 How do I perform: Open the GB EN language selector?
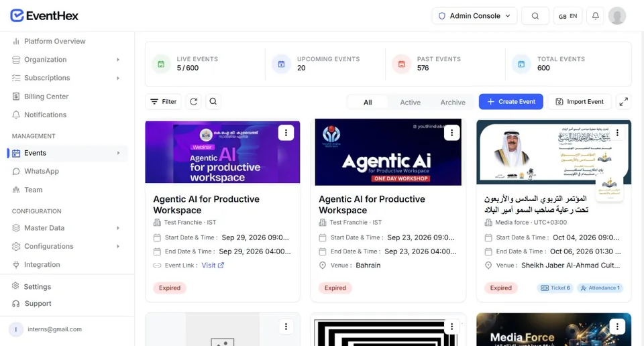568,16
